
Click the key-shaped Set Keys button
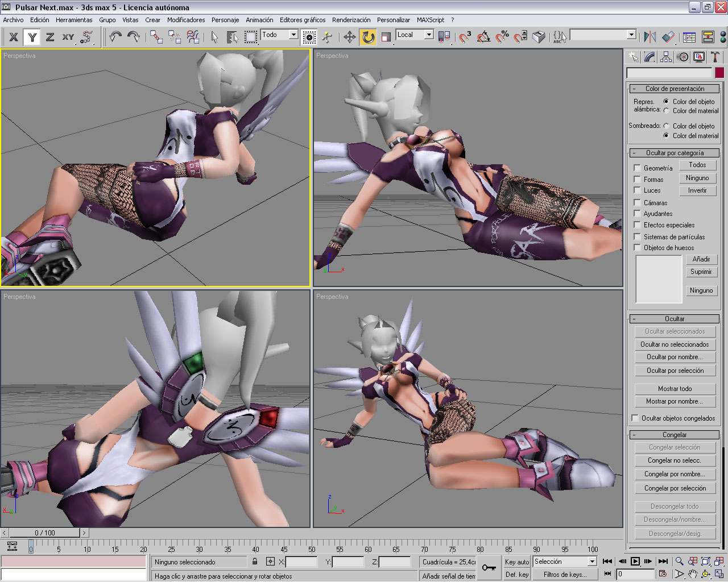point(489,567)
